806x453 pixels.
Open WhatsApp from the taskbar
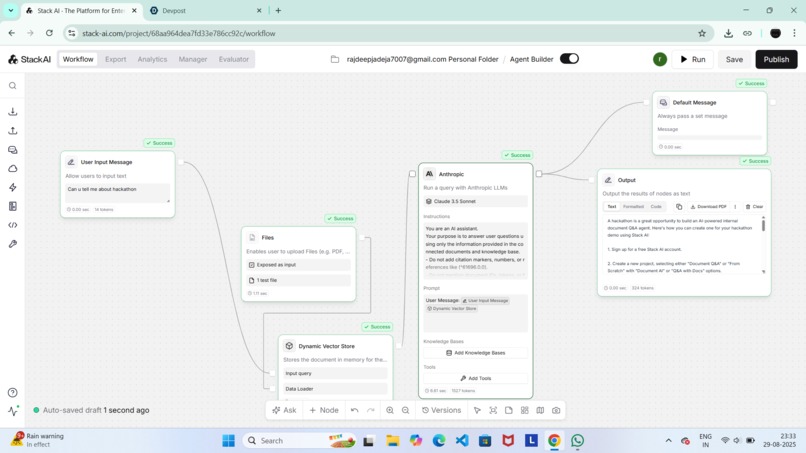click(577, 441)
